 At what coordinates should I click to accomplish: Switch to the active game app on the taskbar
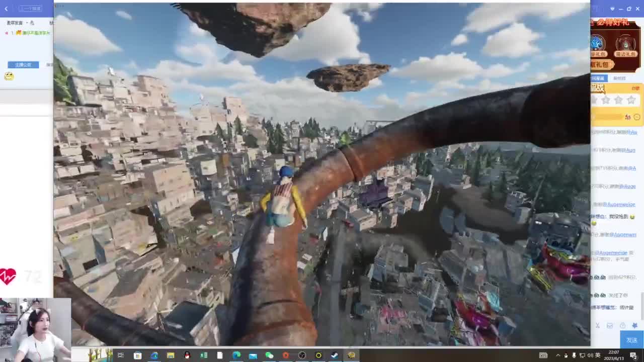[351, 355]
